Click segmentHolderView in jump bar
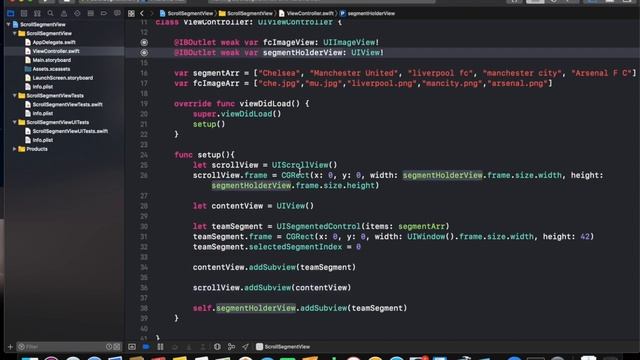 [367, 13]
